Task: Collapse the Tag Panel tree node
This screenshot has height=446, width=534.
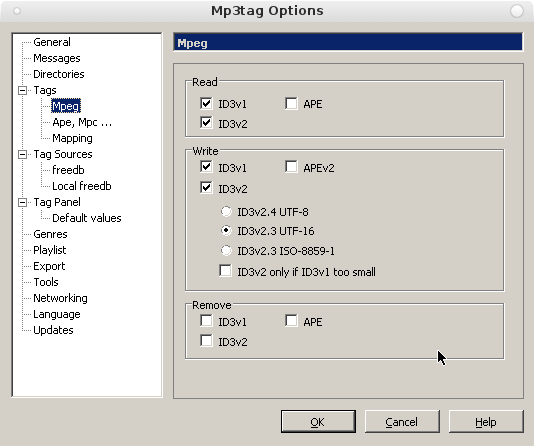Action: (x=22, y=202)
